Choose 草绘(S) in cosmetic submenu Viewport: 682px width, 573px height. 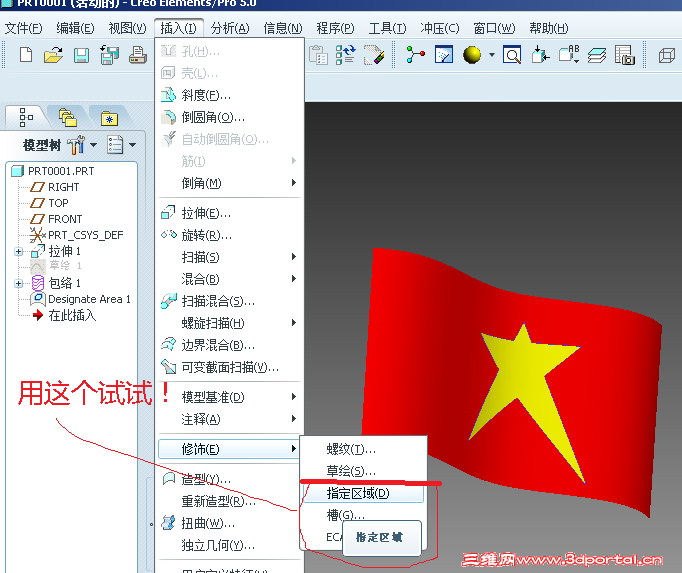pos(364,471)
